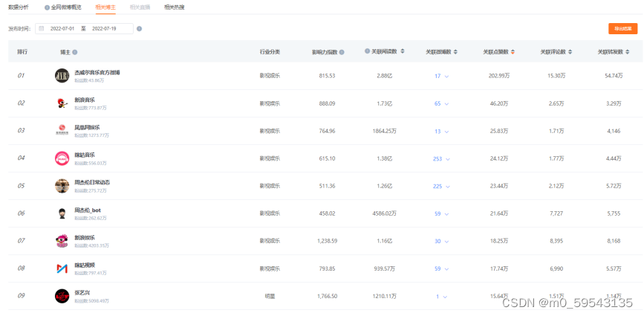Screen dimensions: 644x316
Task: Expand the 1 post chevron for 张艺兴
Action: pyautogui.click(x=445, y=297)
